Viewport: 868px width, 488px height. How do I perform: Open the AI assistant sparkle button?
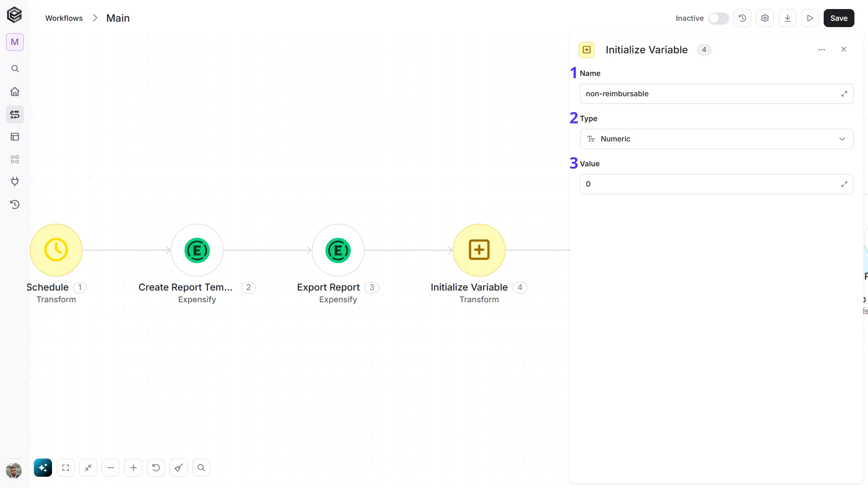coord(43,468)
